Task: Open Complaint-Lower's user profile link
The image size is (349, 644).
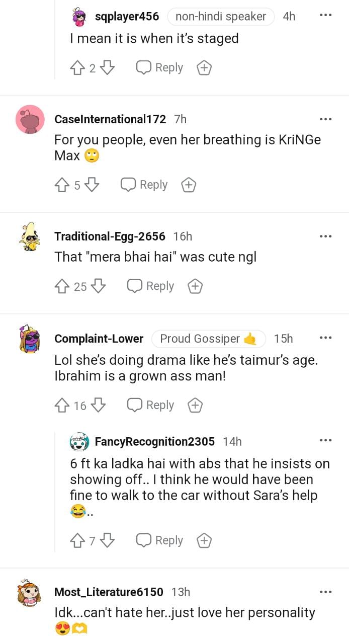Action: click(99, 339)
